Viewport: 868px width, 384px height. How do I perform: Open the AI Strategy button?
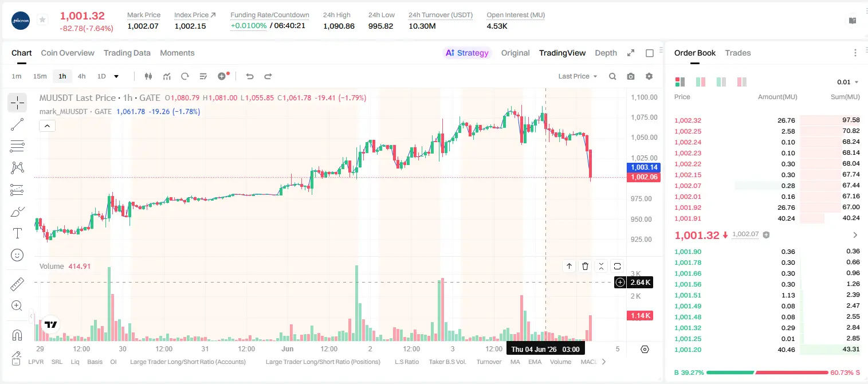tap(467, 53)
